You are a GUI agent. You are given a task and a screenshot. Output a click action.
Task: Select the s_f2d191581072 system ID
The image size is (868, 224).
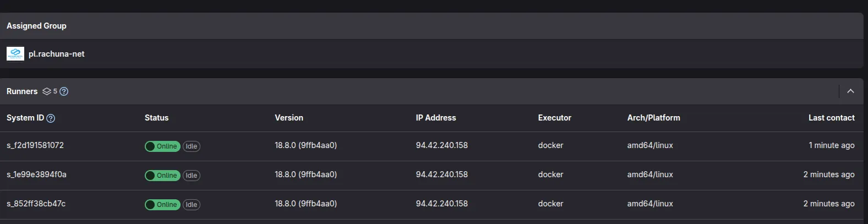pyautogui.click(x=35, y=145)
